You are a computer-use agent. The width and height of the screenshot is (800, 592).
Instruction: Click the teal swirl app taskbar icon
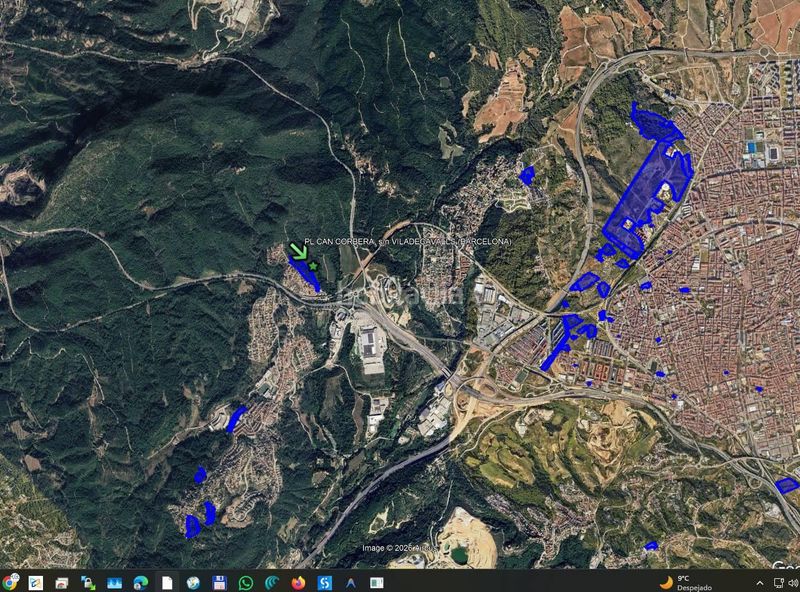tap(272, 582)
